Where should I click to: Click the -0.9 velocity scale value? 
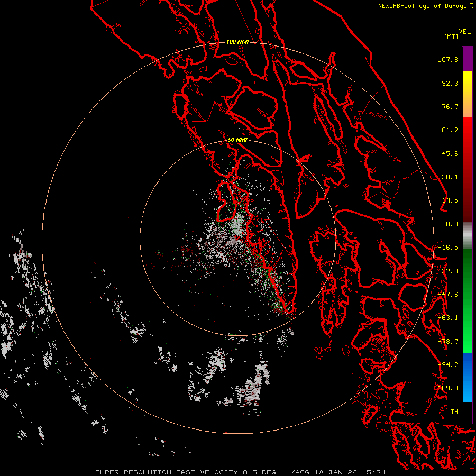coord(450,224)
